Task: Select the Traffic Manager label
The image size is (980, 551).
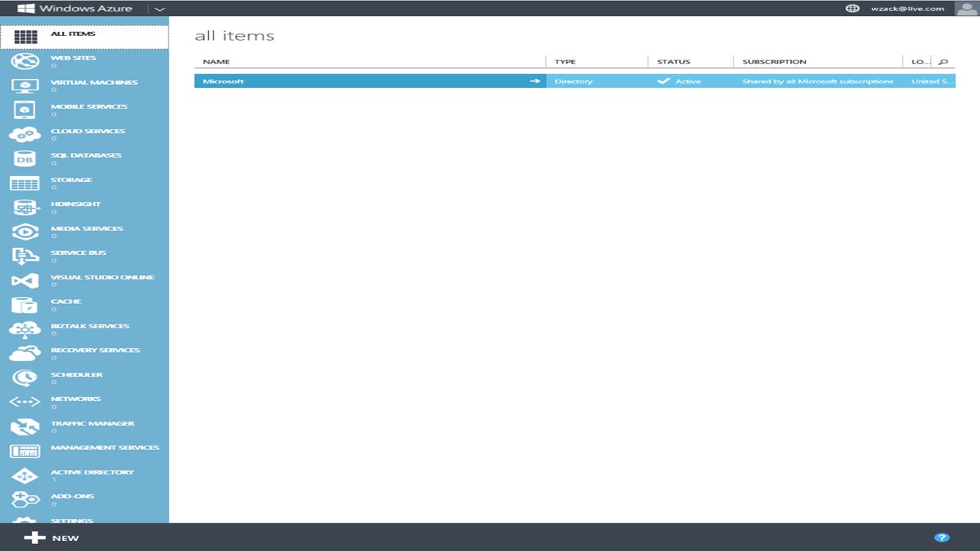Action: coord(93,423)
